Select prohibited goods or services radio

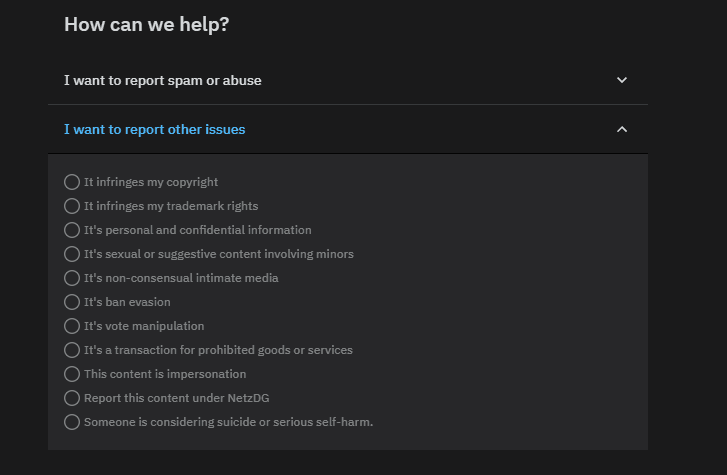coord(72,350)
